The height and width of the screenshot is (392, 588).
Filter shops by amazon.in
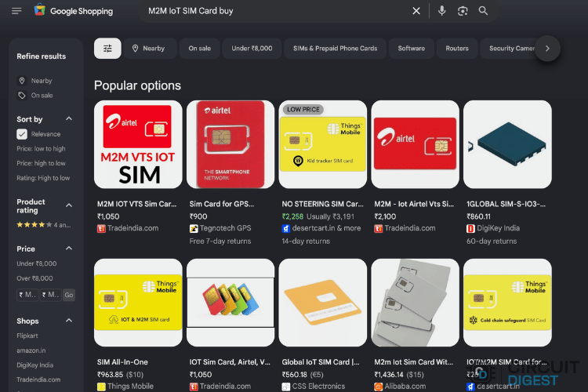tap(31, 350)
